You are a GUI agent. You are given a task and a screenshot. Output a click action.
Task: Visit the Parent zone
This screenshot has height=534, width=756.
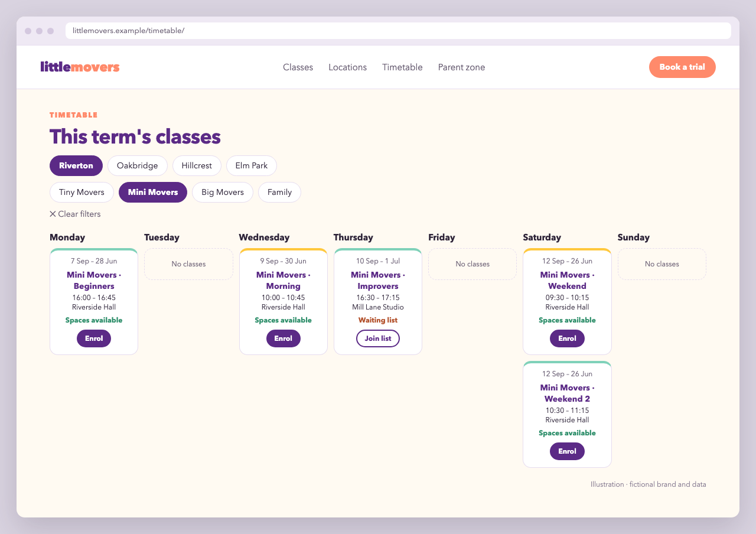point(461,67)
